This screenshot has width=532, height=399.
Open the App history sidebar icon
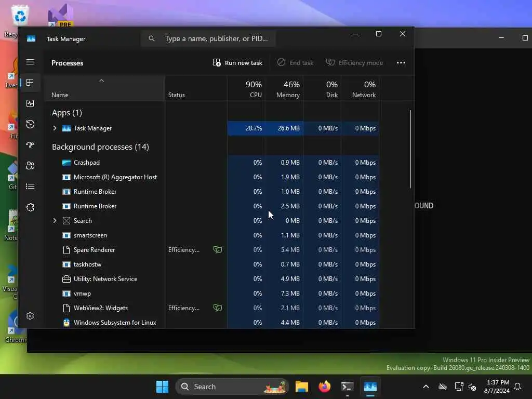click(30, 124)
